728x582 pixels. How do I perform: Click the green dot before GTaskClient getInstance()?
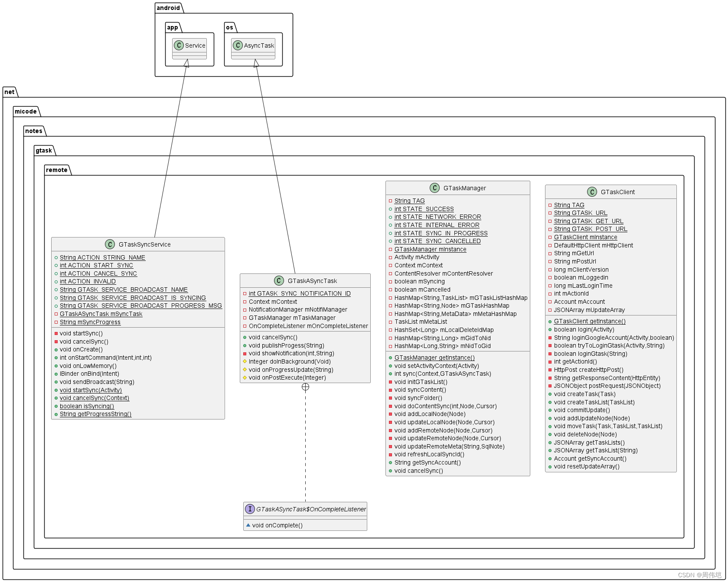(x=550, y=321)
